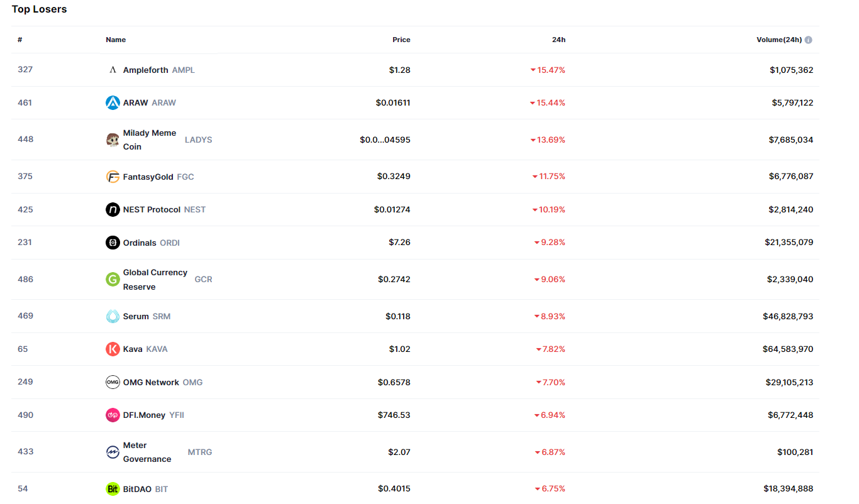Click the Global Currency Reserve green icon
This screenshot has height=504, width=859.
(113, 279)
